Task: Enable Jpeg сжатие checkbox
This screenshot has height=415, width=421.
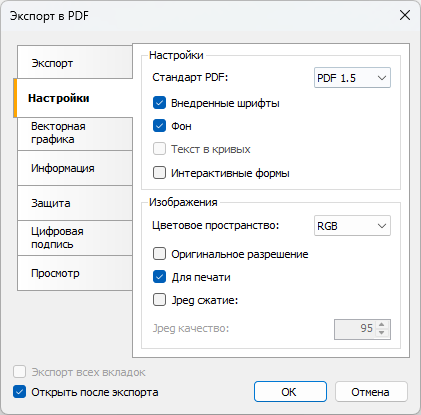Action: [x=159, y=300]
